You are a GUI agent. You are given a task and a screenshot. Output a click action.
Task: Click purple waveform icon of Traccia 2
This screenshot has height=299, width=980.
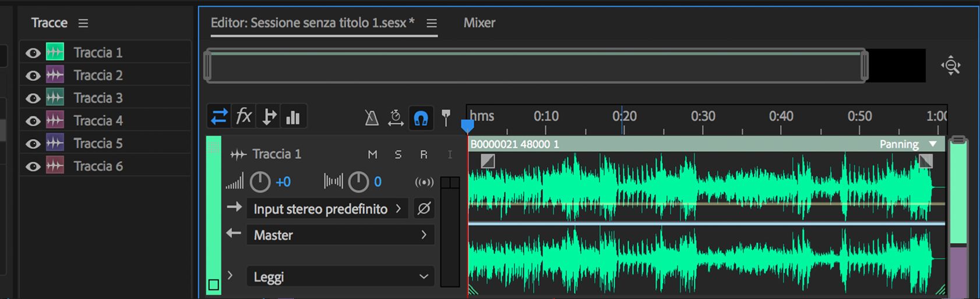[55, 75]
